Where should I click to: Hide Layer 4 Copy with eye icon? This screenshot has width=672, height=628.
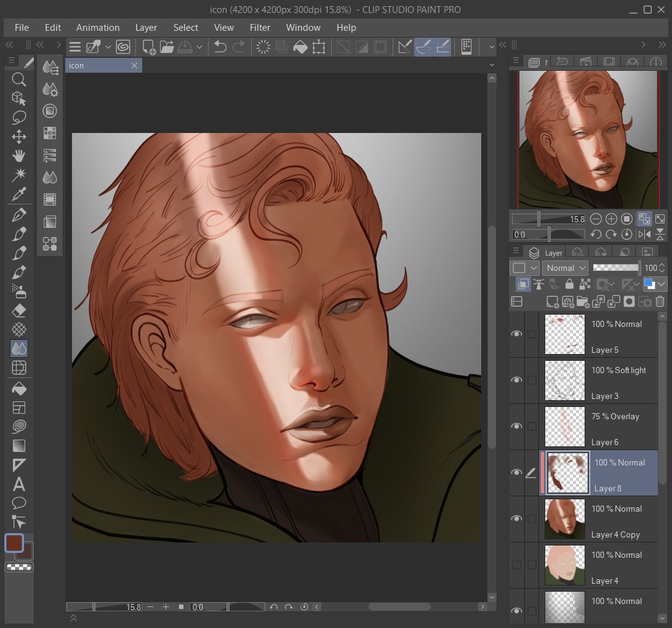517,518
